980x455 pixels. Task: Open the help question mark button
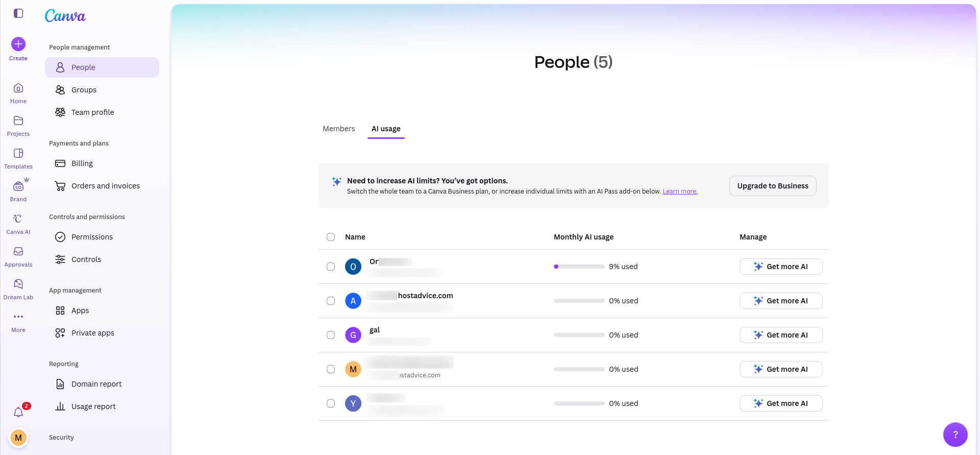pos(955,435)
